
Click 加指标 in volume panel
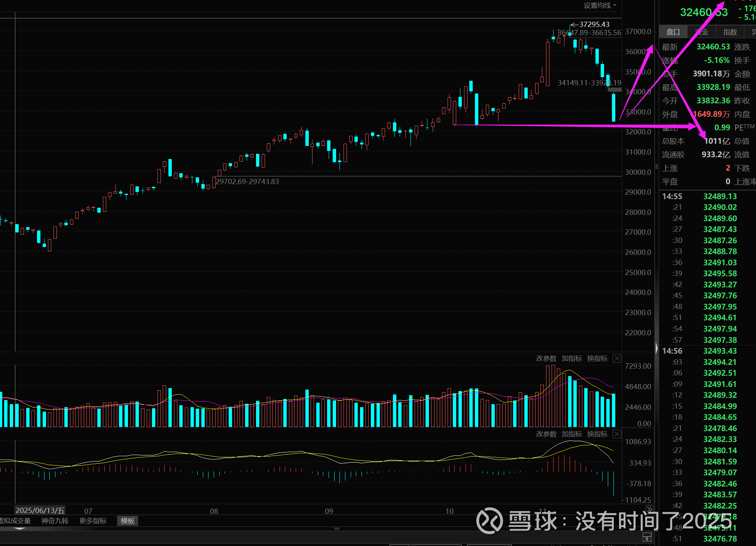[571, 359]
